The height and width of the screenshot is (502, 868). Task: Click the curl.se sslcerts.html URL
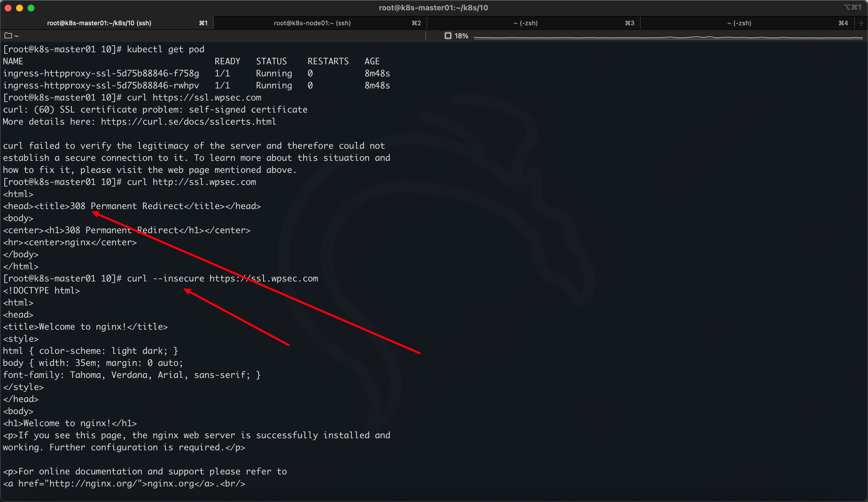[188, 122]
